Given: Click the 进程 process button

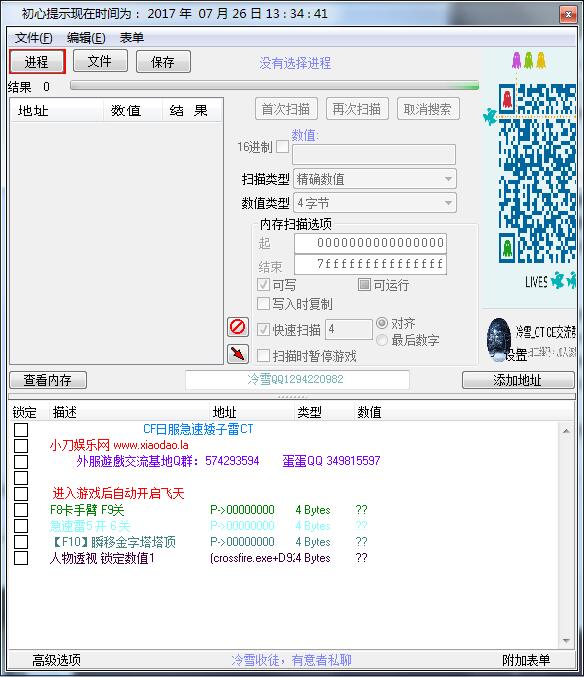Looking at the screenshot, I should (37, 61).
